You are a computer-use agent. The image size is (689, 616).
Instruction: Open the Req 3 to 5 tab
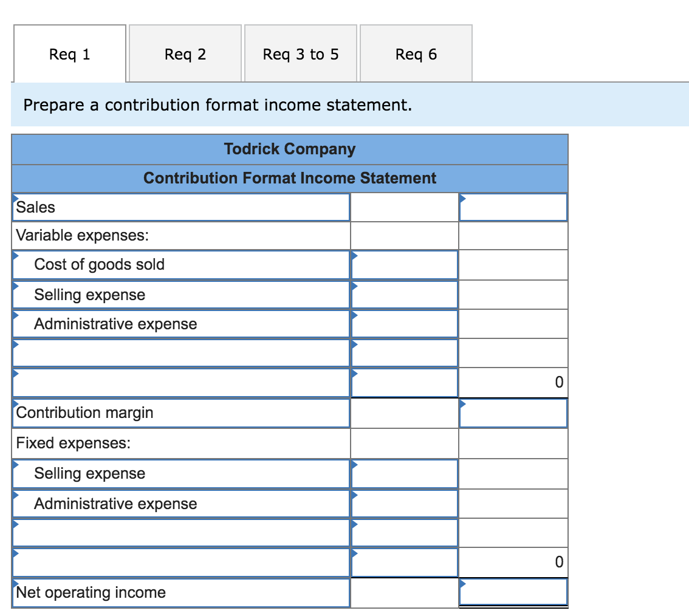(x=300, y=54)
